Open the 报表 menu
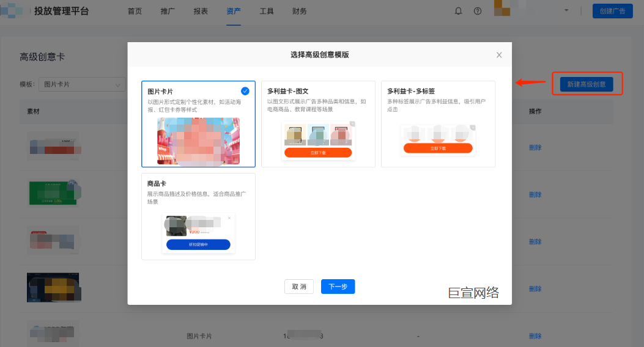The image size is (644, 347). point(201,11)
